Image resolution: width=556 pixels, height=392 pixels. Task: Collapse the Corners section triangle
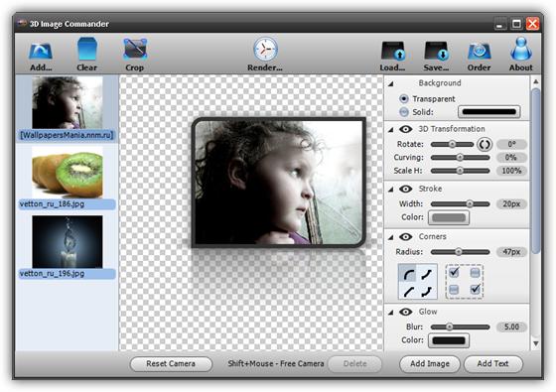391,237
